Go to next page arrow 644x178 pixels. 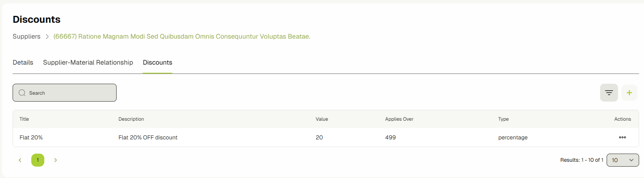56,160
